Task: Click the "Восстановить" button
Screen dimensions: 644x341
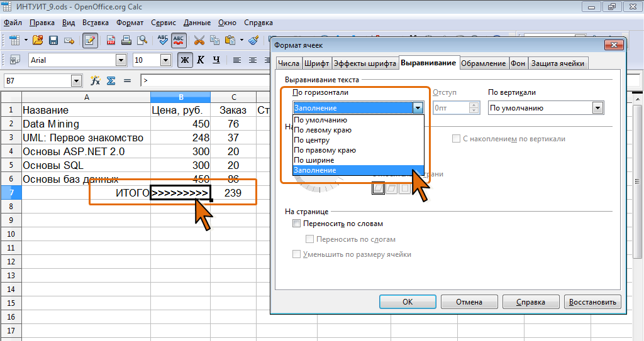Action: pos(592,301)
